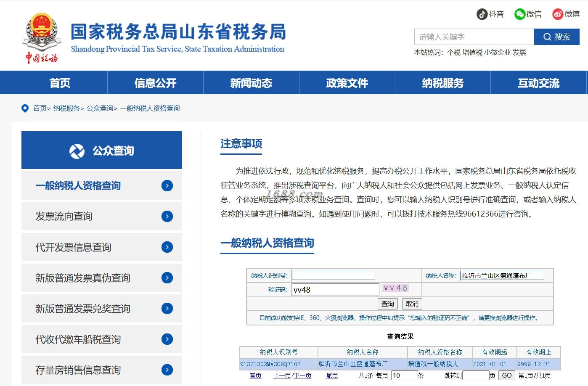The height and width of the screenshot is (386, 588).
Task: Click hot word 小微企业
Action: [497, 53]
